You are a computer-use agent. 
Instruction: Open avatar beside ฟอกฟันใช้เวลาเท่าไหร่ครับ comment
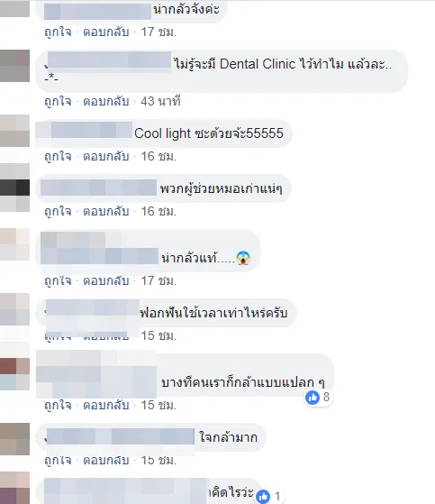pos(14,309)
